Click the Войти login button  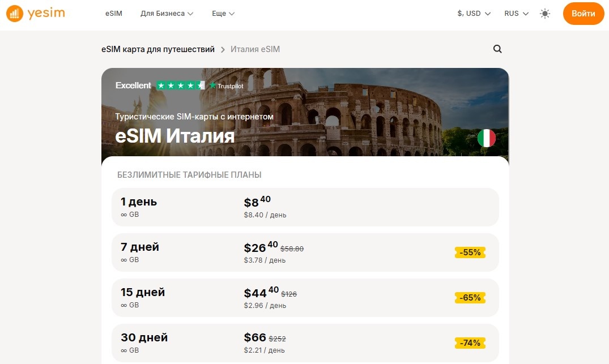584,14
